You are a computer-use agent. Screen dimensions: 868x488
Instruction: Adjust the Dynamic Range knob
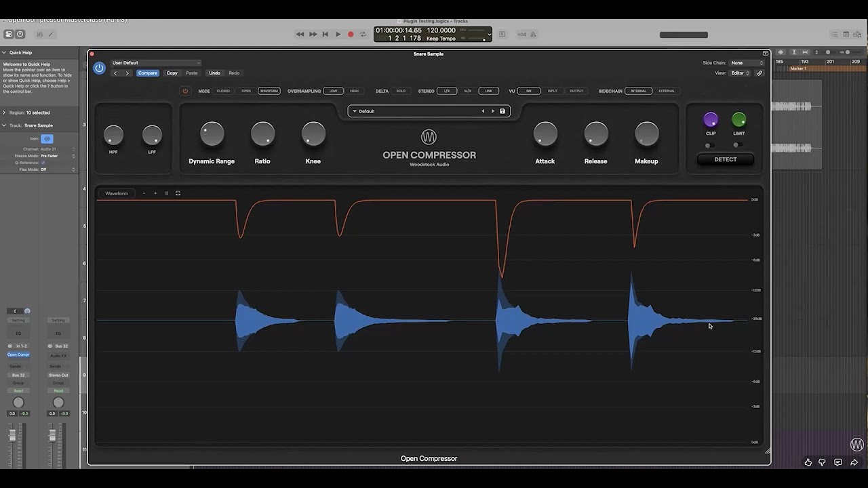212,134
